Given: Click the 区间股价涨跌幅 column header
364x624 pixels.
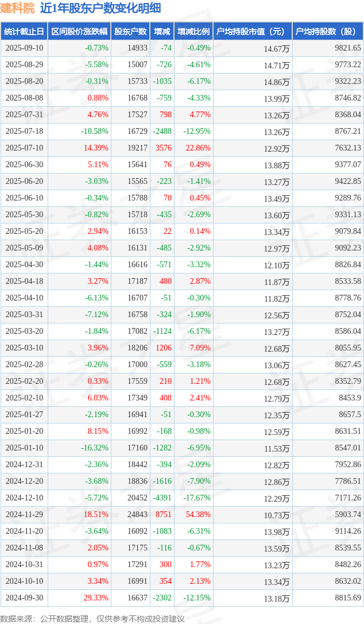Looking at the screenshot, I should [x=80, y=32].
